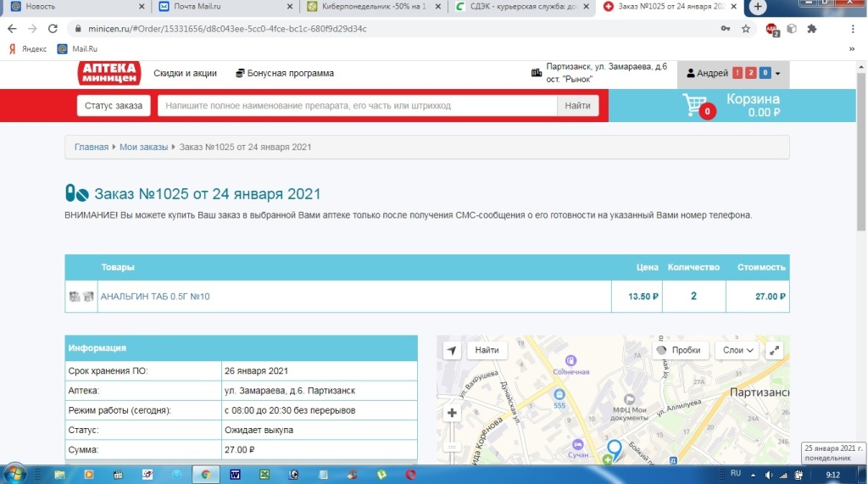
Task: Show hidden bookmarks with the chevron
Action: pyautogui.click(x=851, y=49)
